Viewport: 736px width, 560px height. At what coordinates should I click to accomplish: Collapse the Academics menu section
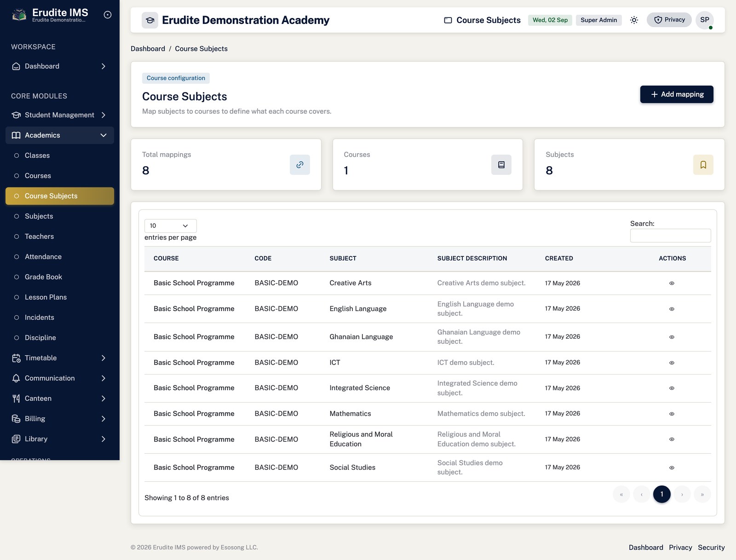60,135
